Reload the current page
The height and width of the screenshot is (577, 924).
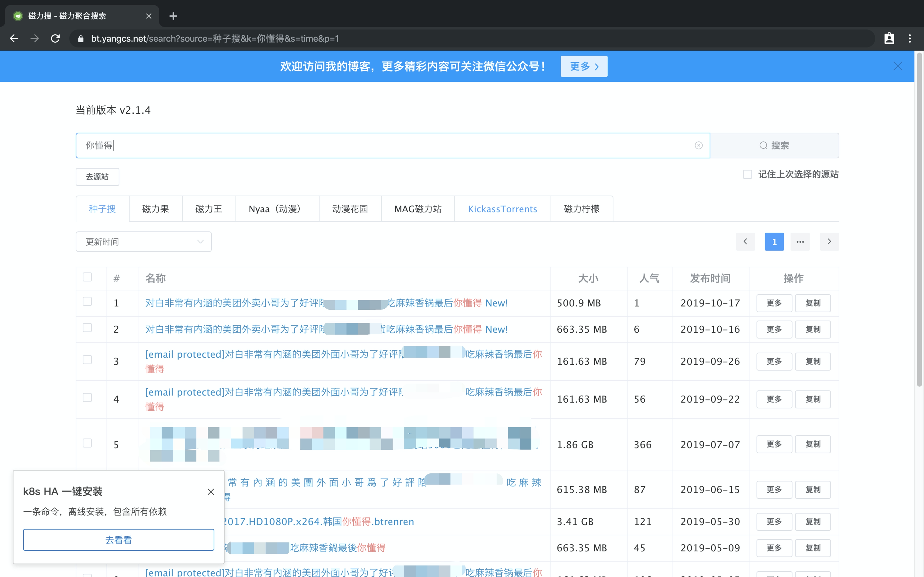coord(56,38)
